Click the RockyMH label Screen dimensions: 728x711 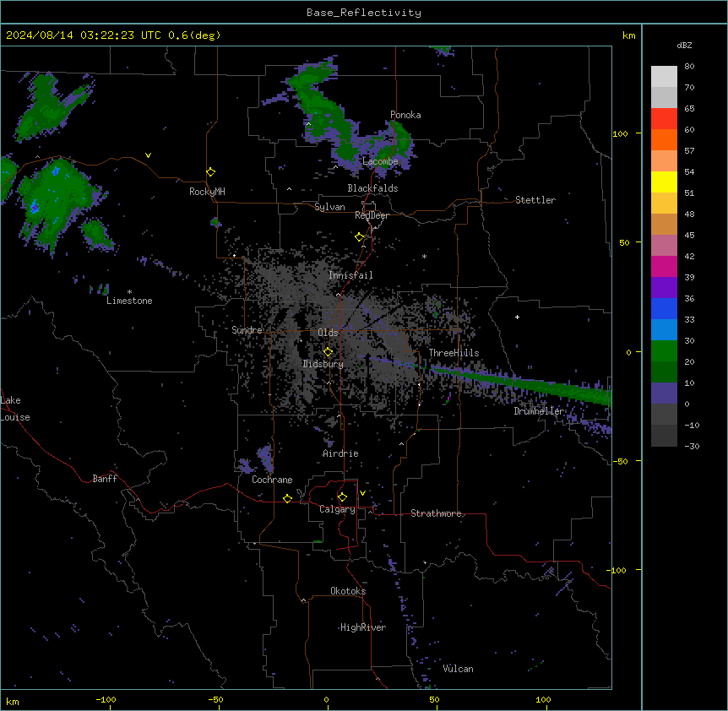tap(207, 192)
